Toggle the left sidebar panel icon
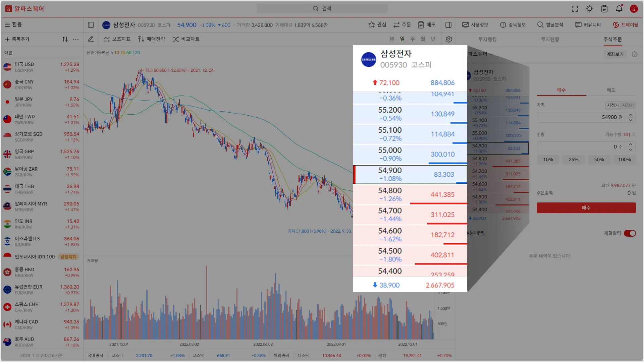Viewport: 644px width, 362px height. pyautogui.click(x=91, y=25)
